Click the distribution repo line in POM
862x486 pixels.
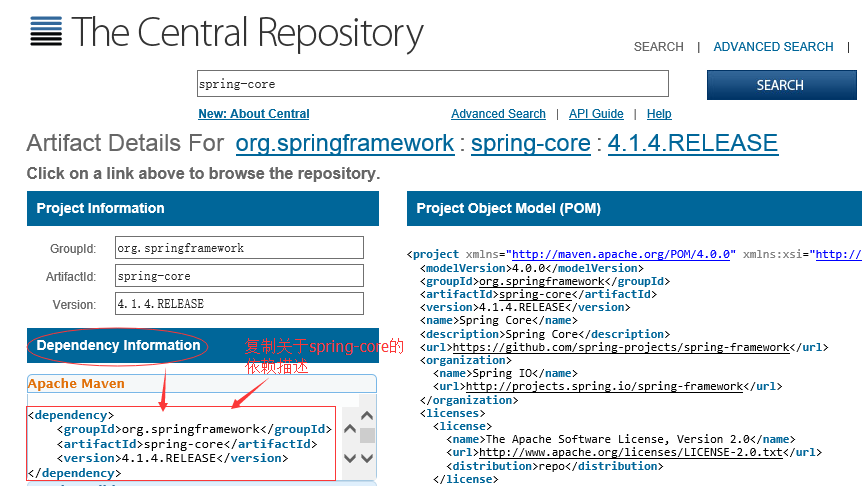555,466
